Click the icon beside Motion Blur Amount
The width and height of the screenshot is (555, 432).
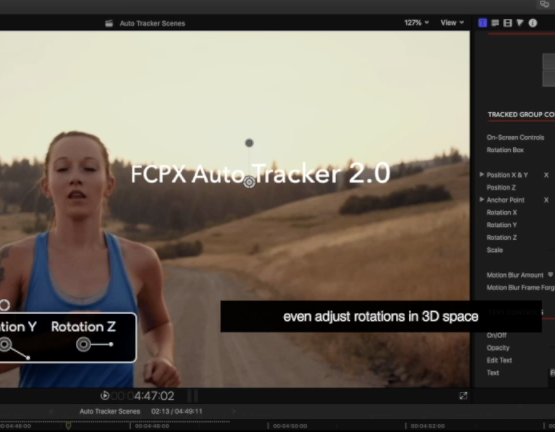[x=550, y=275]
